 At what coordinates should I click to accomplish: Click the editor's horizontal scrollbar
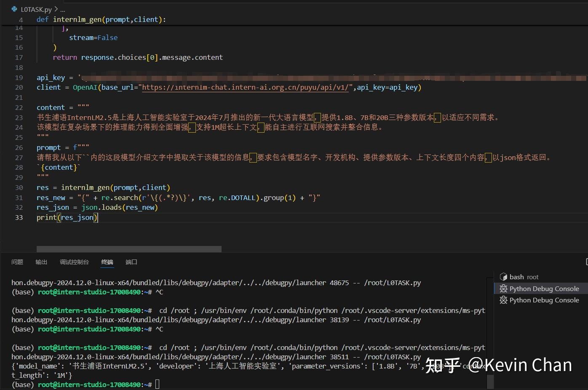click(128, 249)
